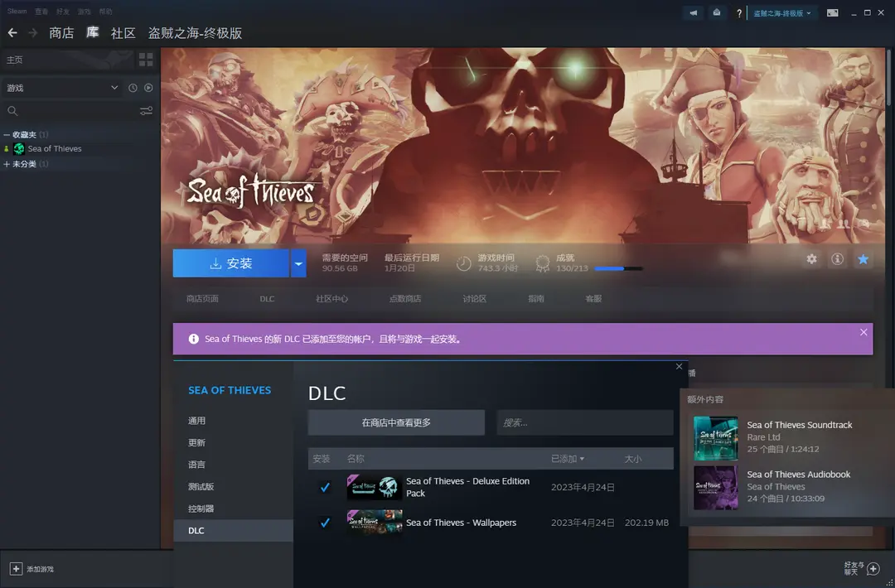
Task: Click the Sea of Thieves game logo
Action: 251,192
